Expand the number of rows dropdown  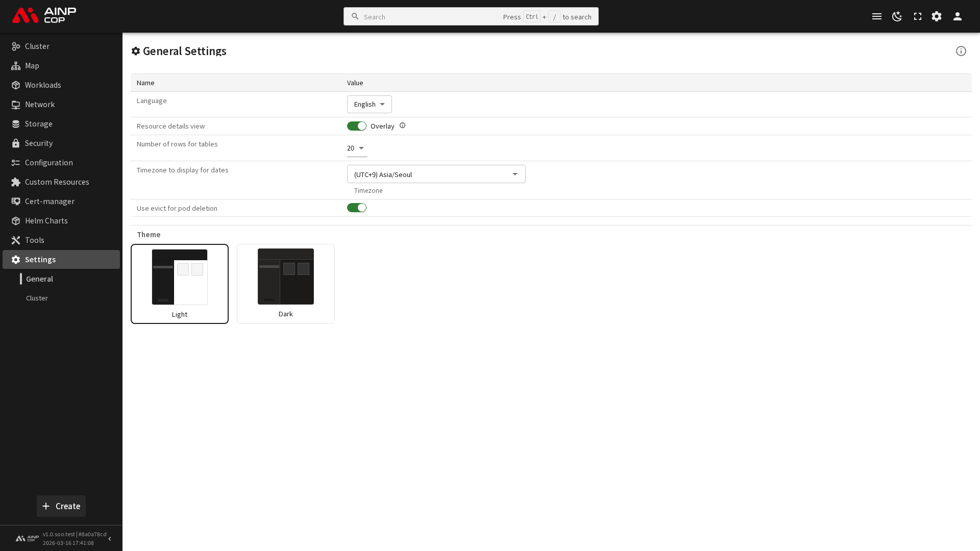[356, 148]
